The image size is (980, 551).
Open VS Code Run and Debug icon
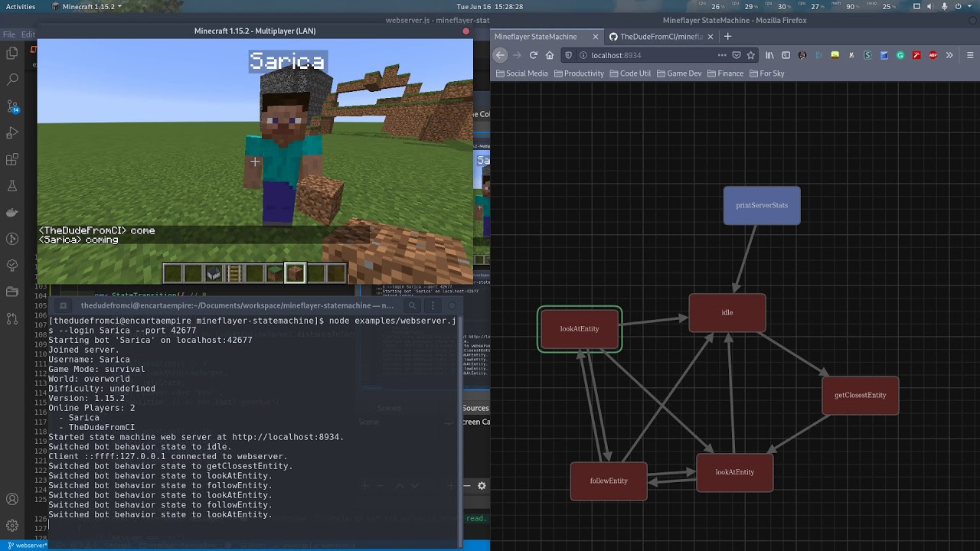click(x=12, y=133)
